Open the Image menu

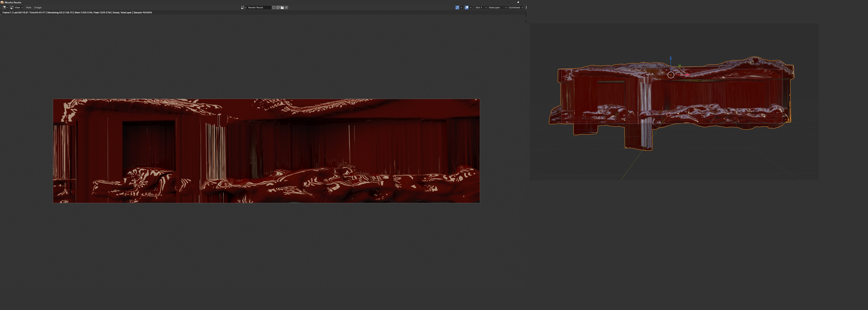pos(38,7)
